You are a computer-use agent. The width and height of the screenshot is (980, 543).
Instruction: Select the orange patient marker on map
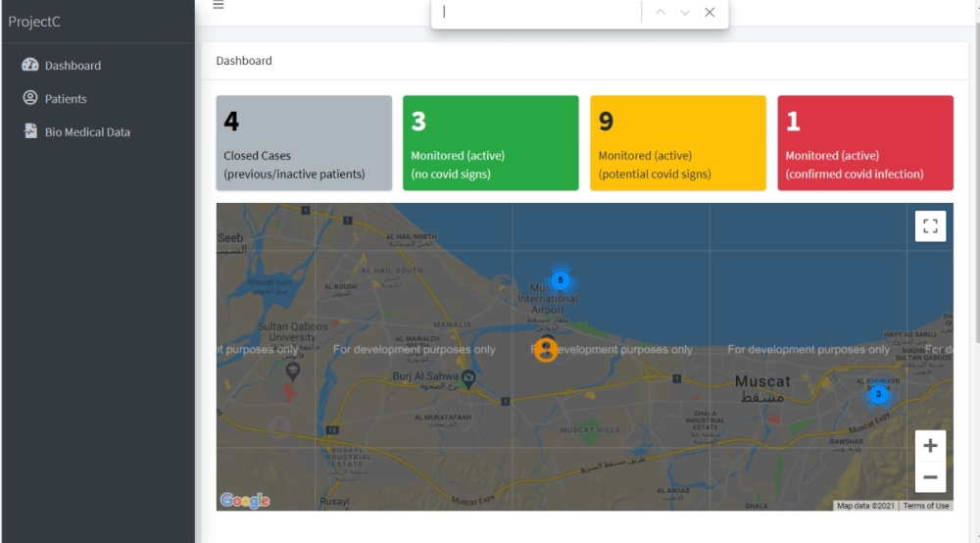pos(547,349)
